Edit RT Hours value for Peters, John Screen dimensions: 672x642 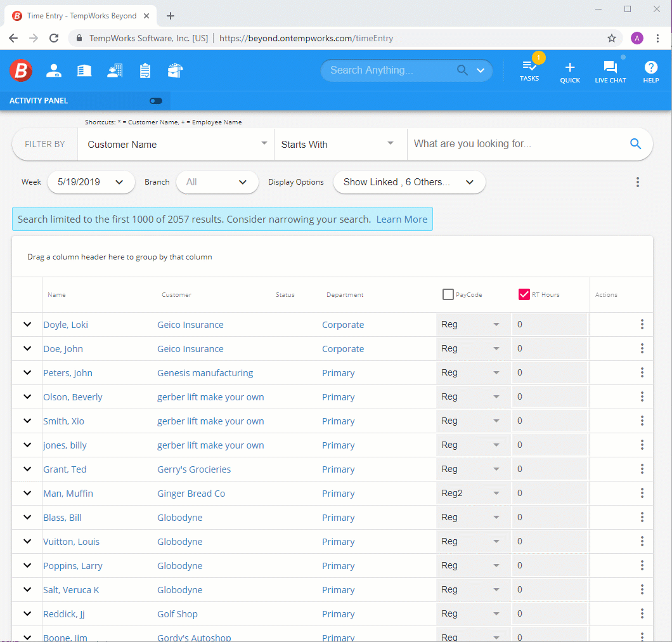[x=550, y=372]
